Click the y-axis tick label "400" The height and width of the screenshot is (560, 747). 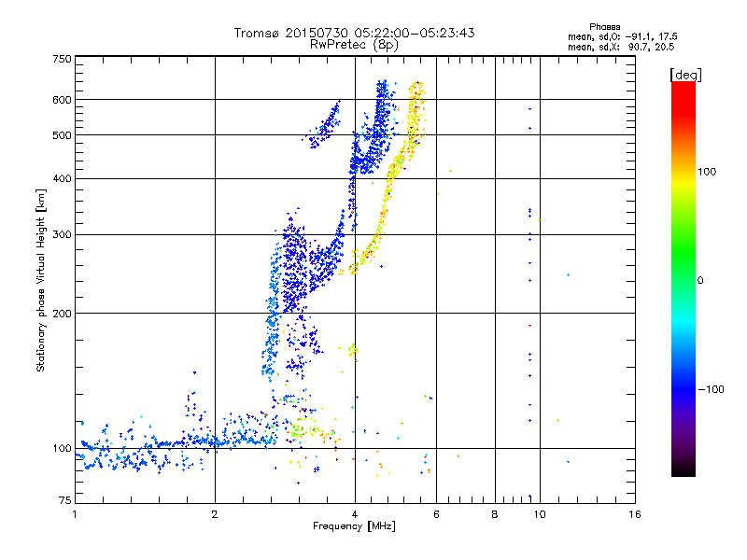coord(62,179)
